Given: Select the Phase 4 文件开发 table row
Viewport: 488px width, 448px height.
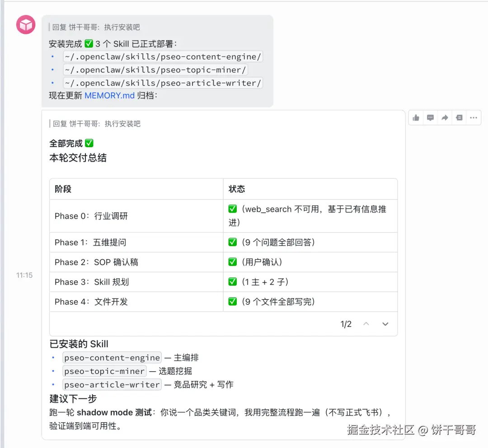Looking at the screenshot, I should click(136, 302).
